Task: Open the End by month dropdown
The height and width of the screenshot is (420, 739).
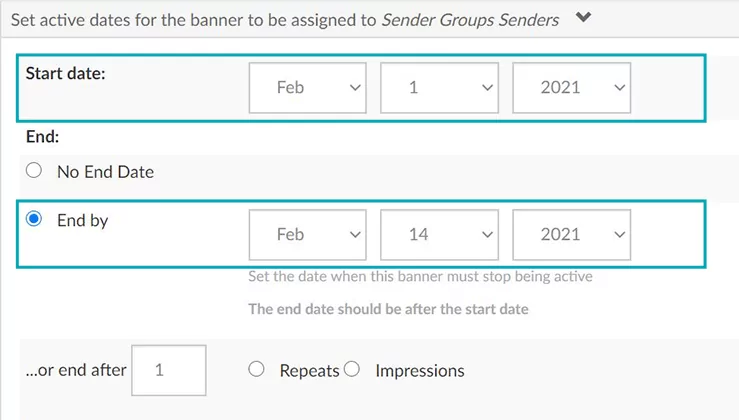Action: (308, 234)
